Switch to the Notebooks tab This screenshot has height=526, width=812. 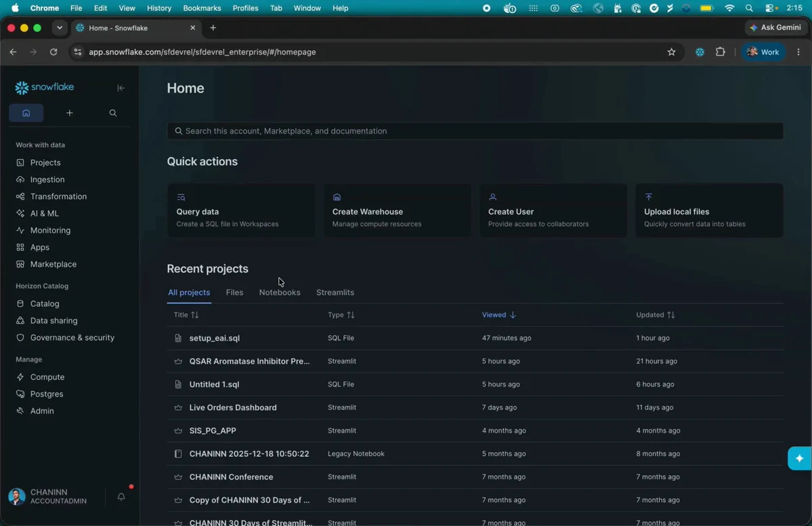pyautogui.click(x=279, y=292)
